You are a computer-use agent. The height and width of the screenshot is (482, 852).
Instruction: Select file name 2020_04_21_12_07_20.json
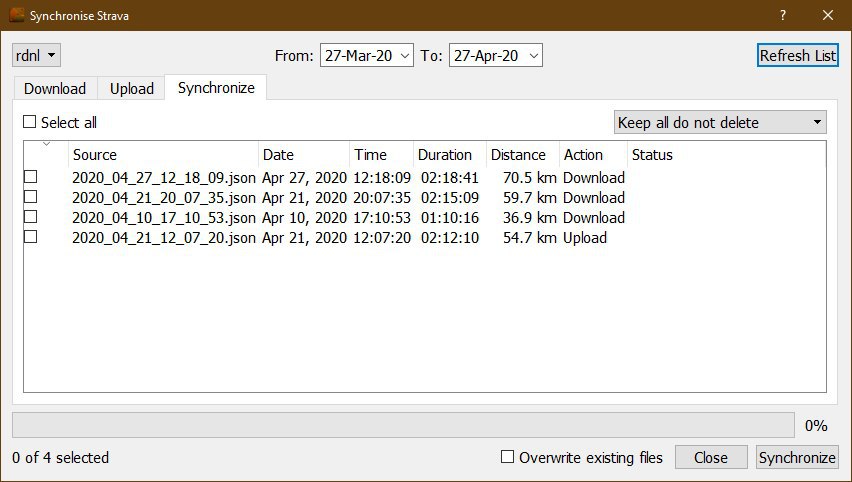point(164,238)
